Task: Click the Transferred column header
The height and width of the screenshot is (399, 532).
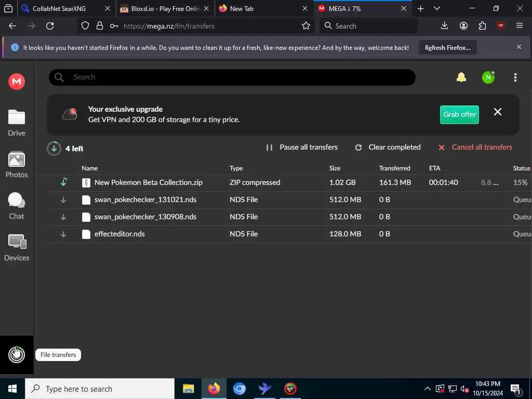Action: (x=395, y=168)
